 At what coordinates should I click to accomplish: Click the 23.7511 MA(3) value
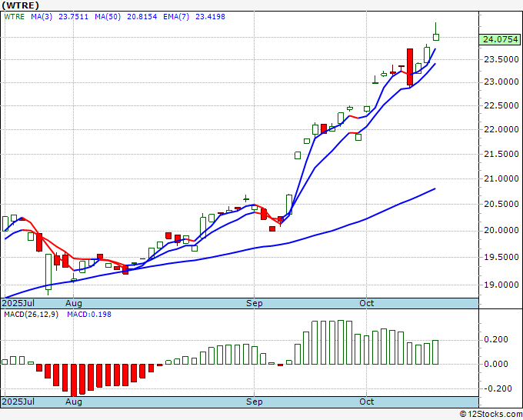(73, 17)
